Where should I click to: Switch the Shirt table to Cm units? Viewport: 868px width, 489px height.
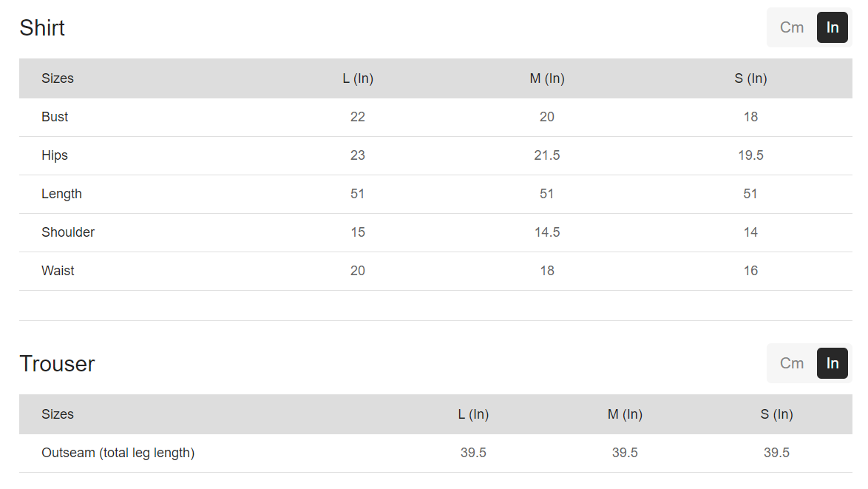point(791,27)
